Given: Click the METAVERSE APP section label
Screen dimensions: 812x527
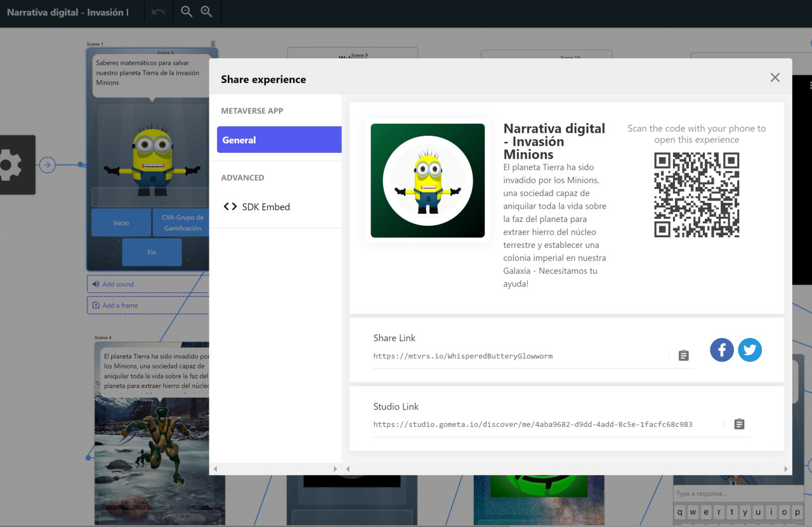Looking at the screenshot, I should (252, 110).
